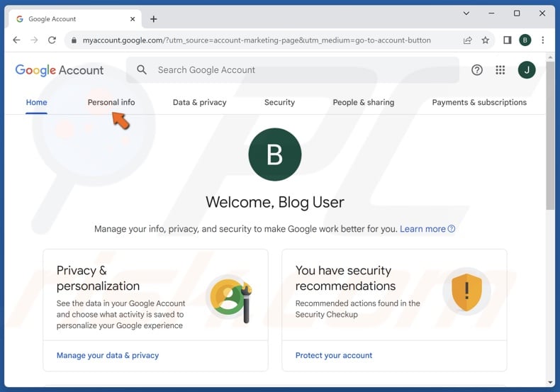Open Manage your data & privacy

tap(108, 355)
